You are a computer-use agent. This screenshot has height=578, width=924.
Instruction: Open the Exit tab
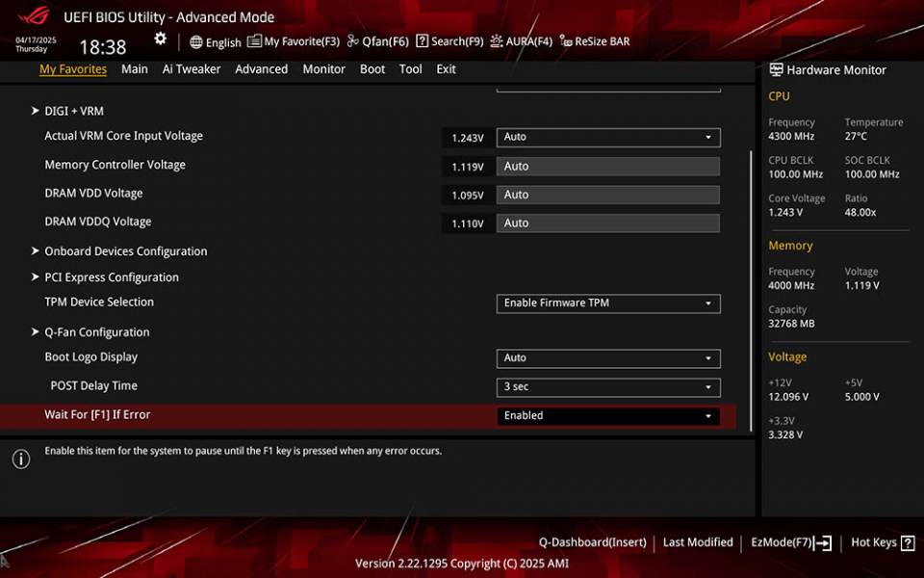tap(446, 69)
